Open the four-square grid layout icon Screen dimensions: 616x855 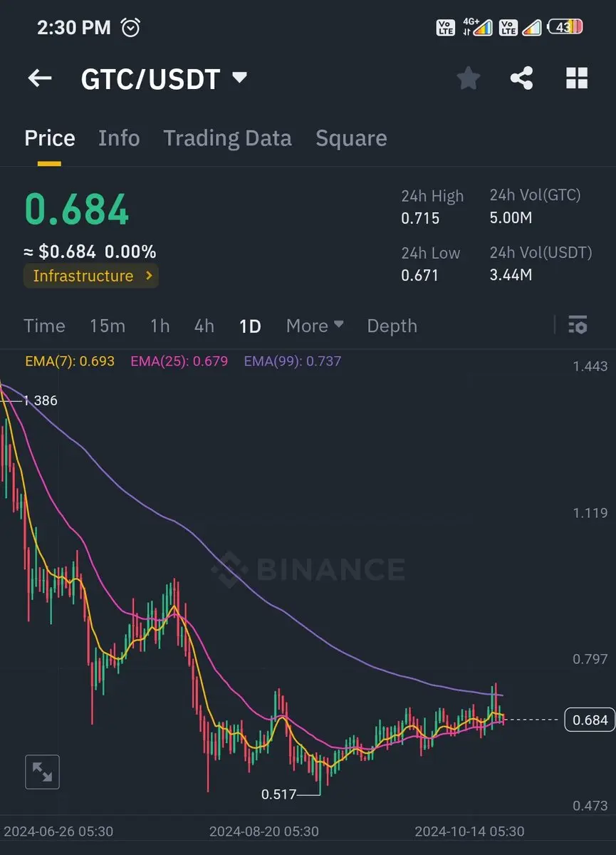coord(577,78)
